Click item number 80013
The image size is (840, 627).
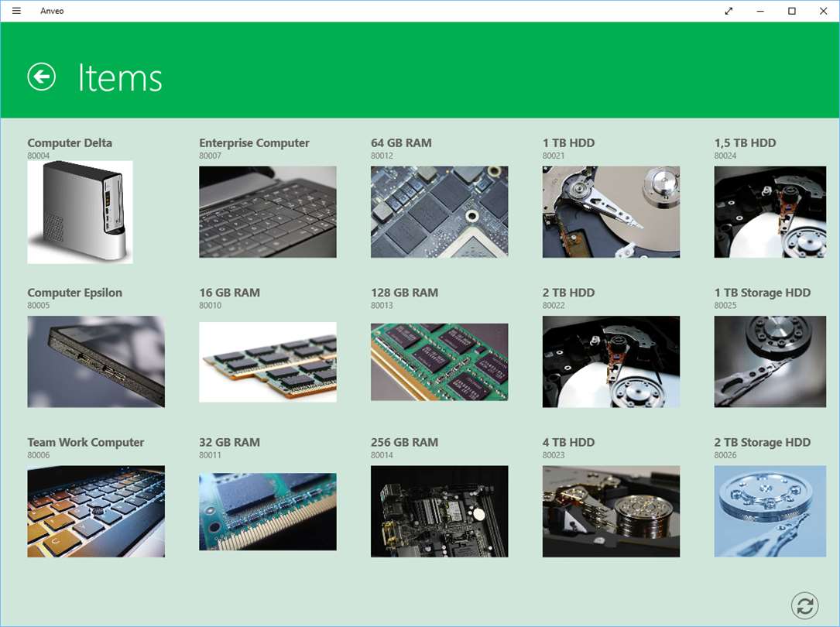pos(382,305)
